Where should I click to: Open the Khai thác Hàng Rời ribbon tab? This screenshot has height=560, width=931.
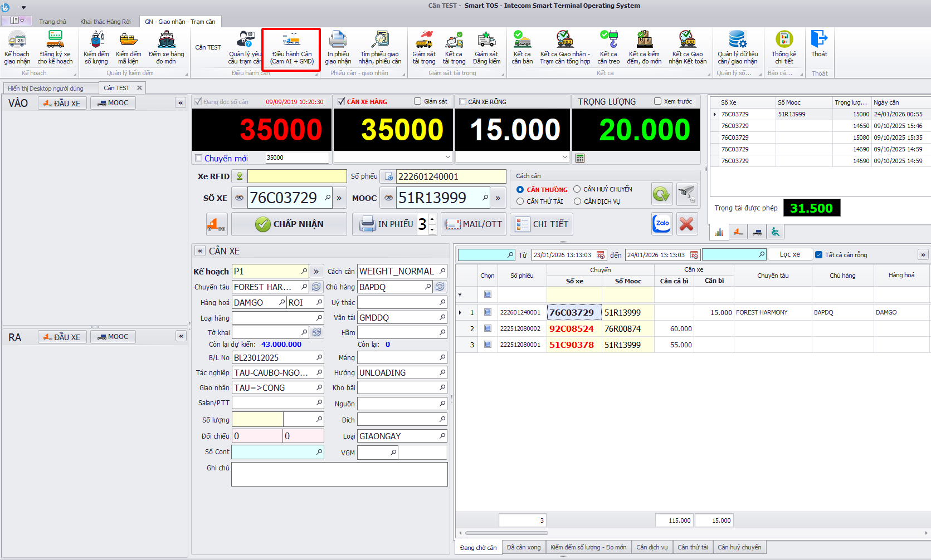click(x=105, y=22)
